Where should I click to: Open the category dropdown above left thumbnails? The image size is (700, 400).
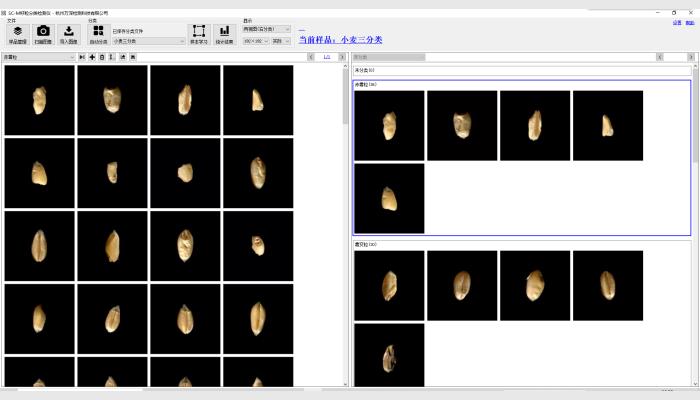[x=40, y=58]
